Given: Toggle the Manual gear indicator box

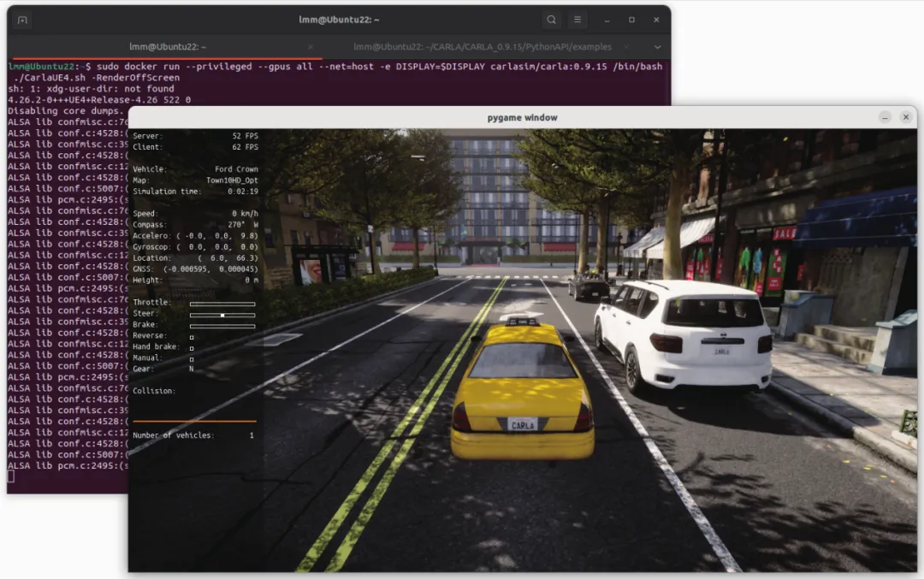Looking at the screenshot, I should point(192,359).
